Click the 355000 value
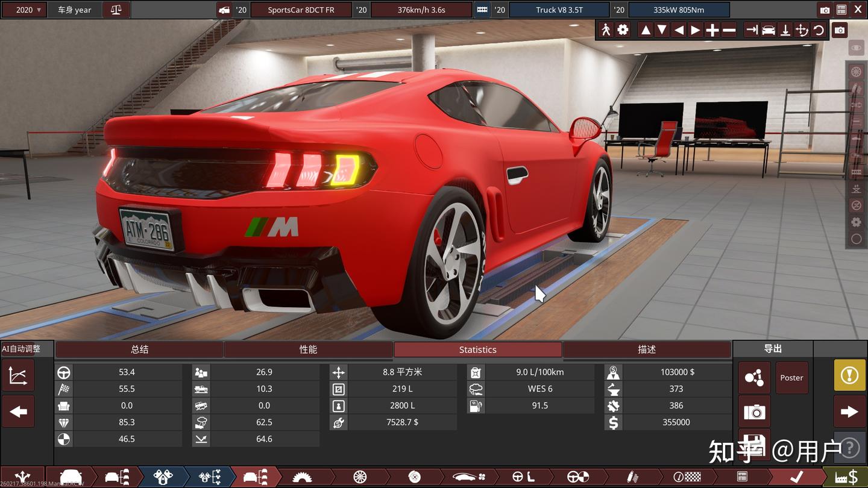868x488 pixels. tap(677, 422)
